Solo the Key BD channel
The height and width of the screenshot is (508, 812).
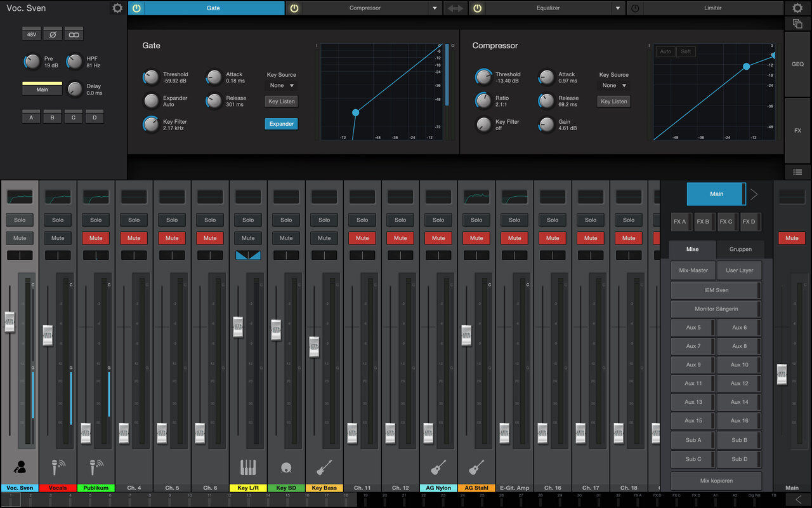click(286, 220)
